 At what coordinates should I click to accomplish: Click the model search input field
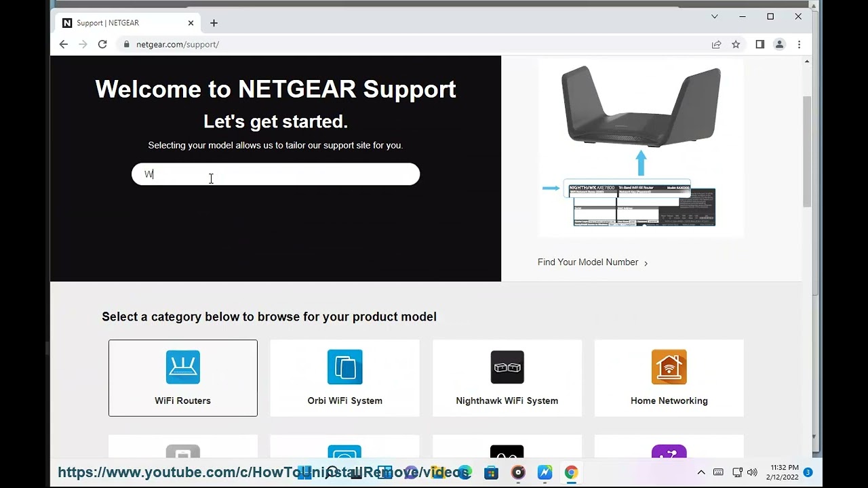coord(275,174)
